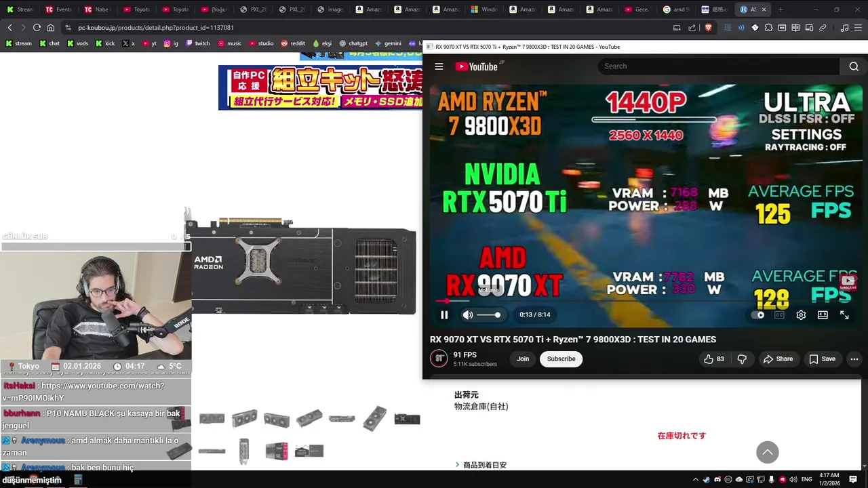Image resolution: width=868 pixels, height=488 pixels.
Task: Open the 91 FPS channel name link
Action: [465, 355]
